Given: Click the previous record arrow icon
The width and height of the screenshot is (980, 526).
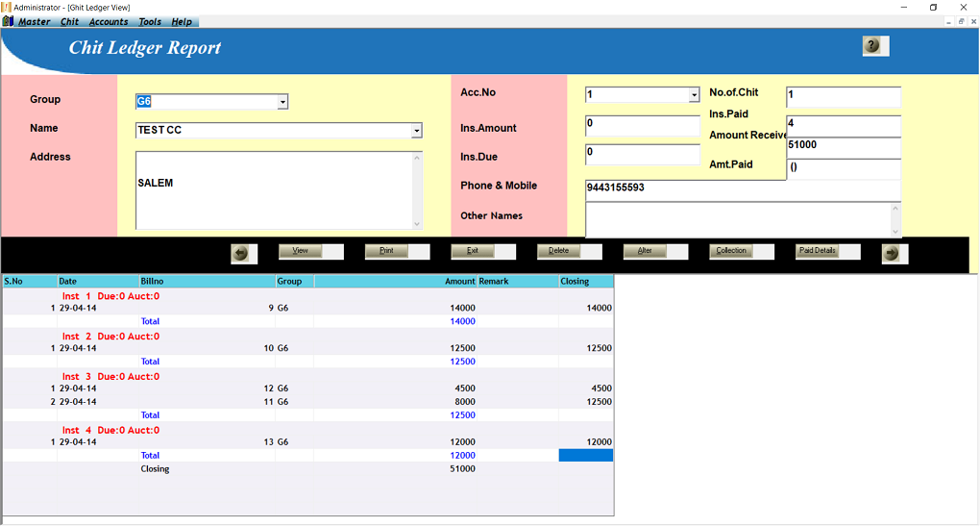Looking at the screenshot, I should (x=241, y=253).
